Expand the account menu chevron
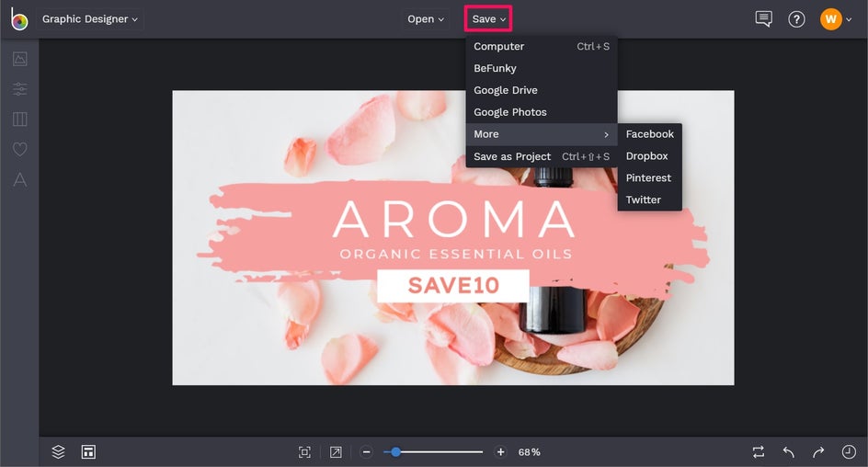Screen dimensions: 868x467 pyautogui.click(x=849, y=19)
